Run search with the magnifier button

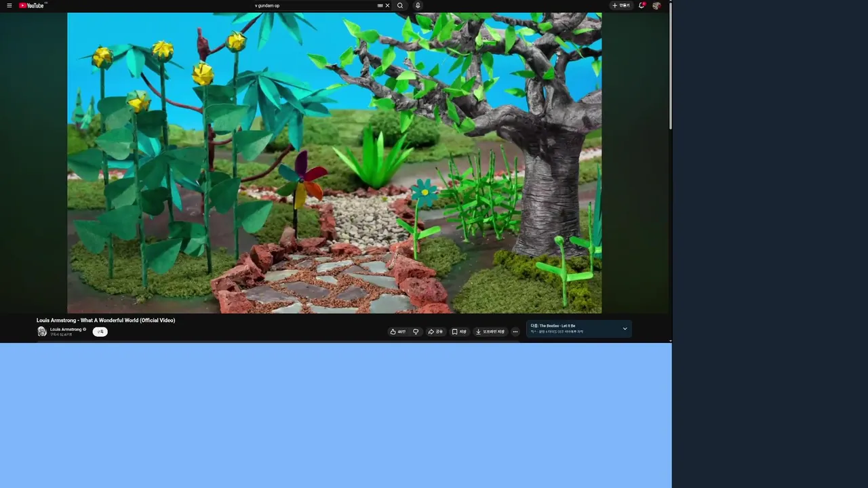click(400, 5)
